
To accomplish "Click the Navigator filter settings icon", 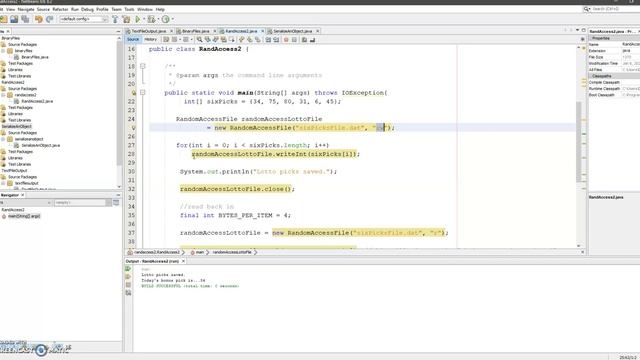I will [x=116, y=202].
